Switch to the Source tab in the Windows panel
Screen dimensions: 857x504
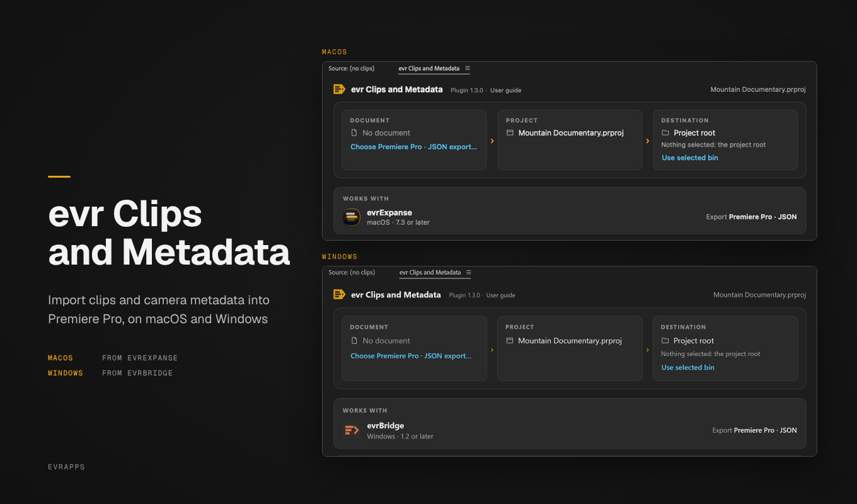click(x=352, y=273)
